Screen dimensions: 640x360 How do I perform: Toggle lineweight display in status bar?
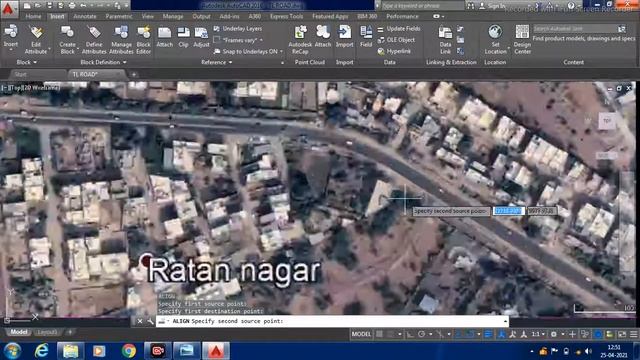click(x=488, y=334)
